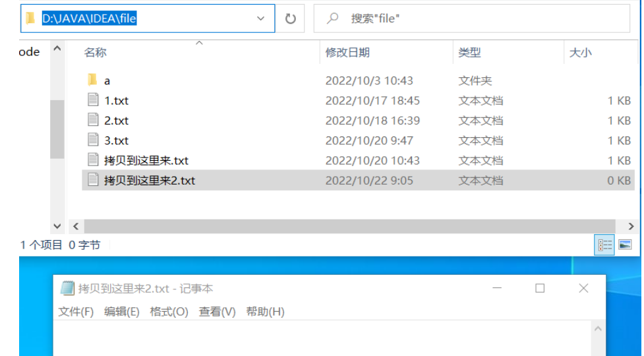
Task: Open the 帮助(H) menu in Notepad
Action: pyautogui.click(x=265, y=312)
